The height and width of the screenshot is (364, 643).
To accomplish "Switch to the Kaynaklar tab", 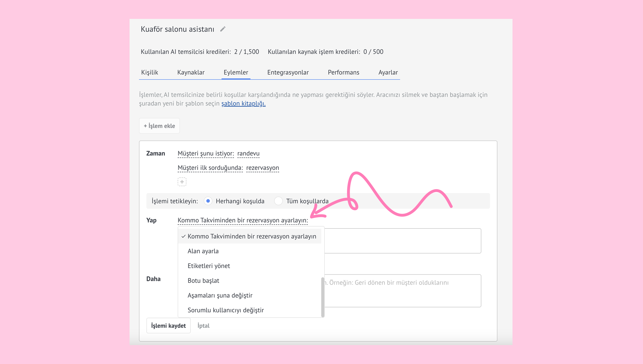I will point(191,73).
